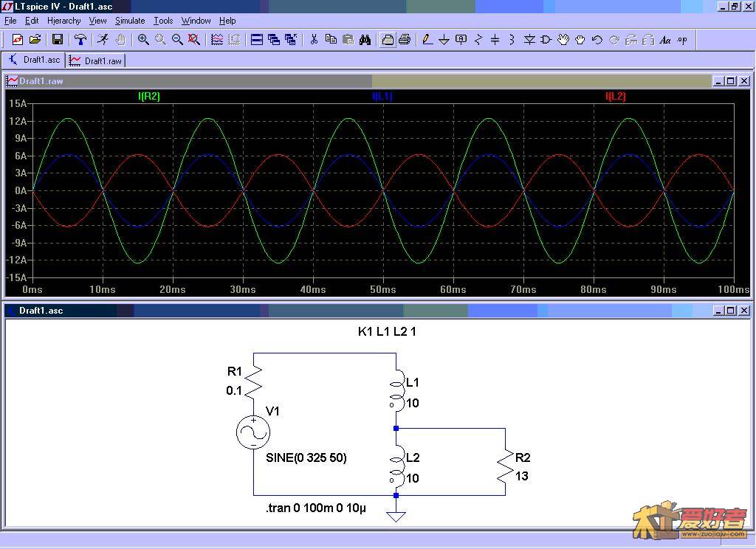Click the I(L2) trace label
756x549 pixels.
616,96
